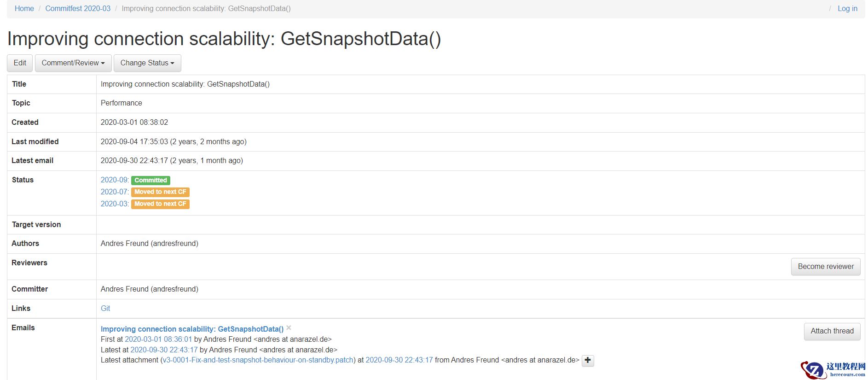Open the Commitfest 2020-03 breadcrumb link
The width and height of the screenshot is (868, 380).
coord(78,9)
